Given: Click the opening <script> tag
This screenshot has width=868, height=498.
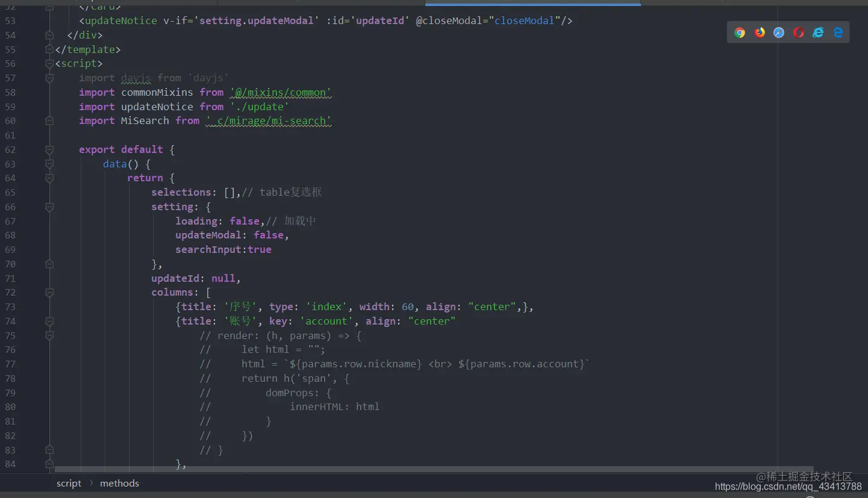Looking at the screenshot, I should 79,63.
